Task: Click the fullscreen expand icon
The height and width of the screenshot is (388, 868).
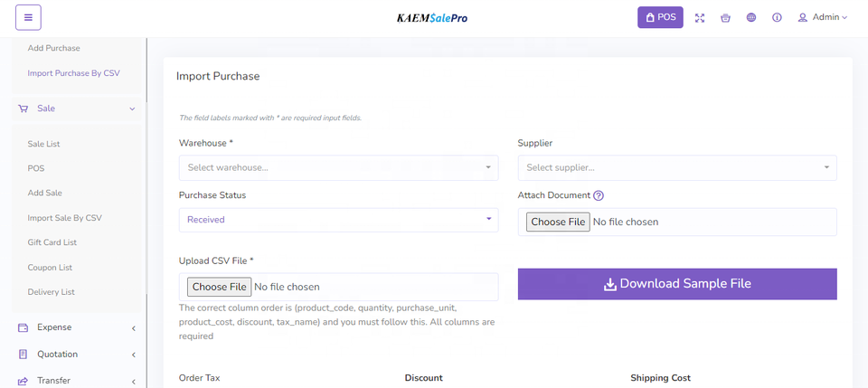Action: pos(700,17)
